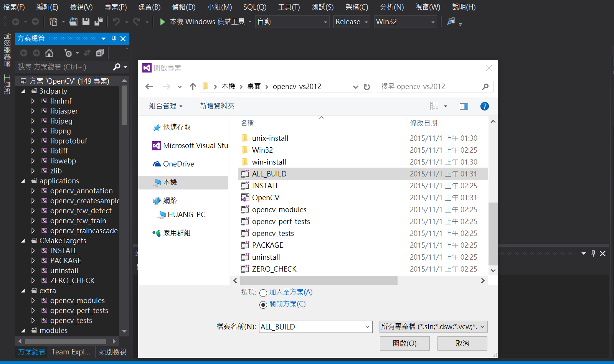Select Network in the dialog sidebar

[x=165, y=201]
